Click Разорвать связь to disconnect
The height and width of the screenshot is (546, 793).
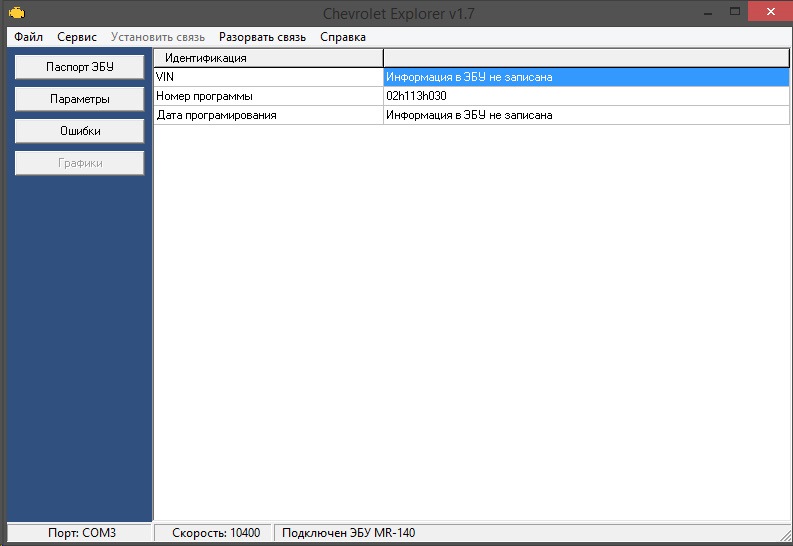262,37
